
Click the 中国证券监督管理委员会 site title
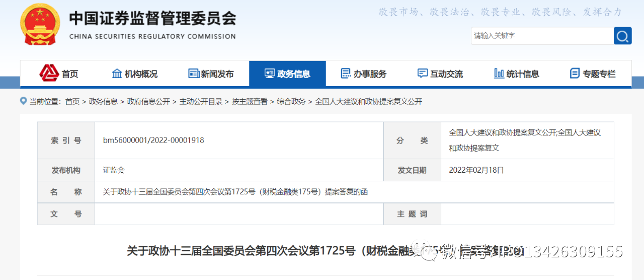click(x=152, y=18)
